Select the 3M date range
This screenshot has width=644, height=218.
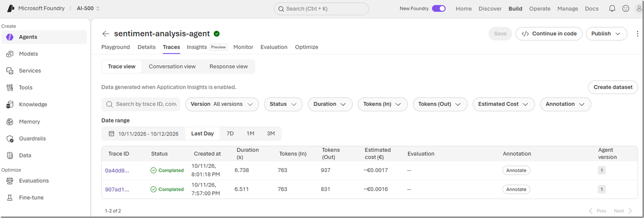coord(271,134)
